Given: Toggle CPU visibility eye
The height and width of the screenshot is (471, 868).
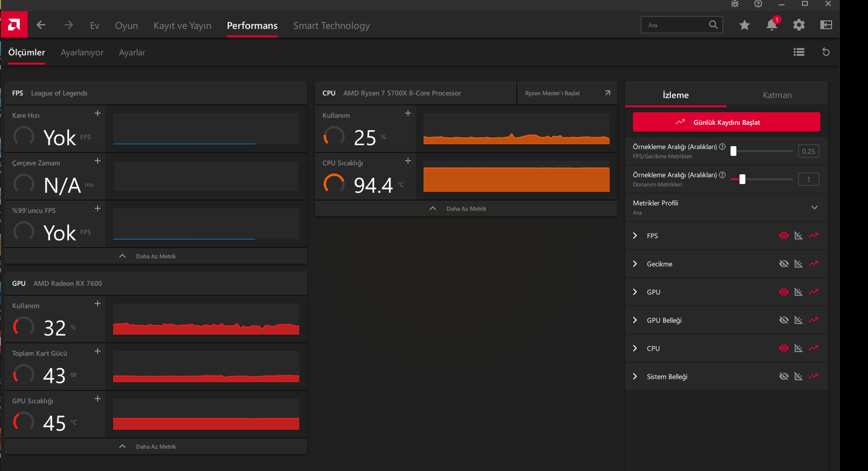Looking at the screenshot, I should [784, 348].
